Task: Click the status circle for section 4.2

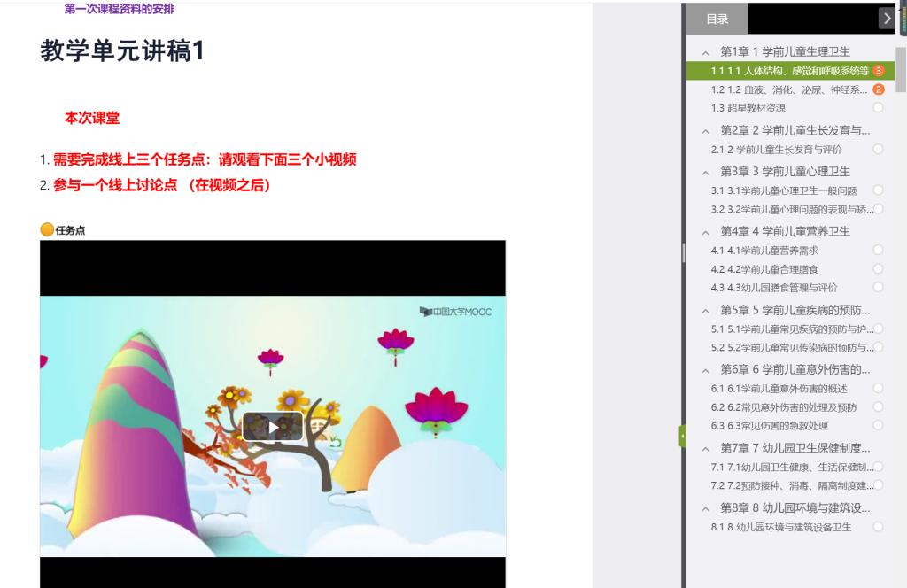Action: pos(878,268)
